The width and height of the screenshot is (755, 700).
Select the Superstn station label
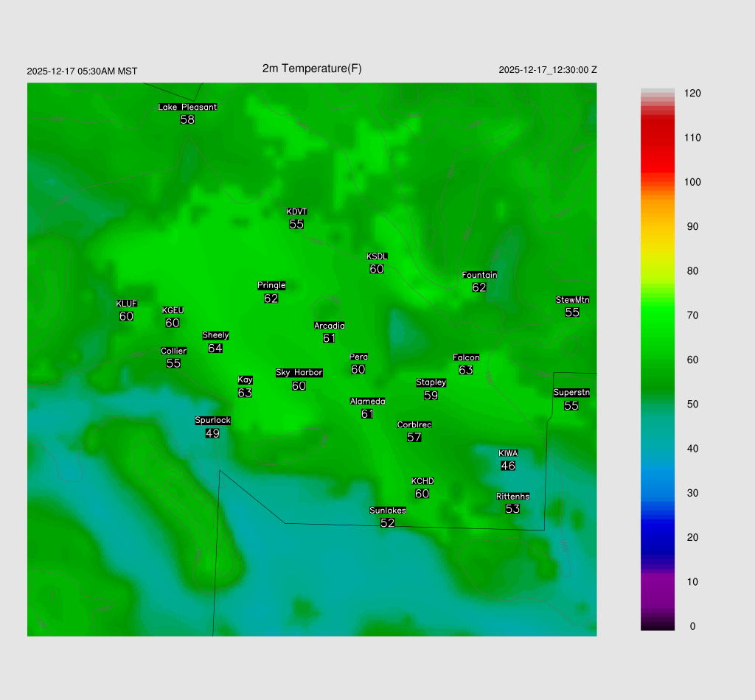571,393
